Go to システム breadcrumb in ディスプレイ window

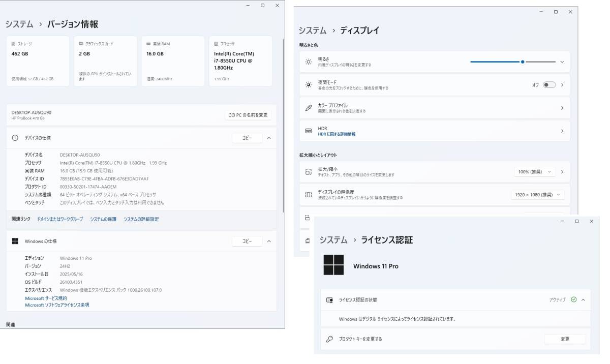(x=313, y=31)
